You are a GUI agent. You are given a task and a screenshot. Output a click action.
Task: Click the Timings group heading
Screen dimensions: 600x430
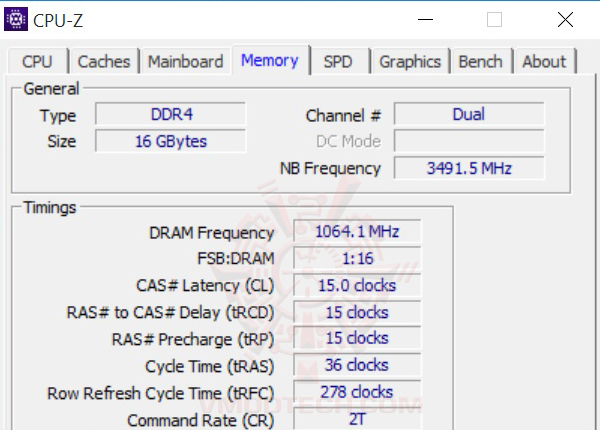click(50, 208)
